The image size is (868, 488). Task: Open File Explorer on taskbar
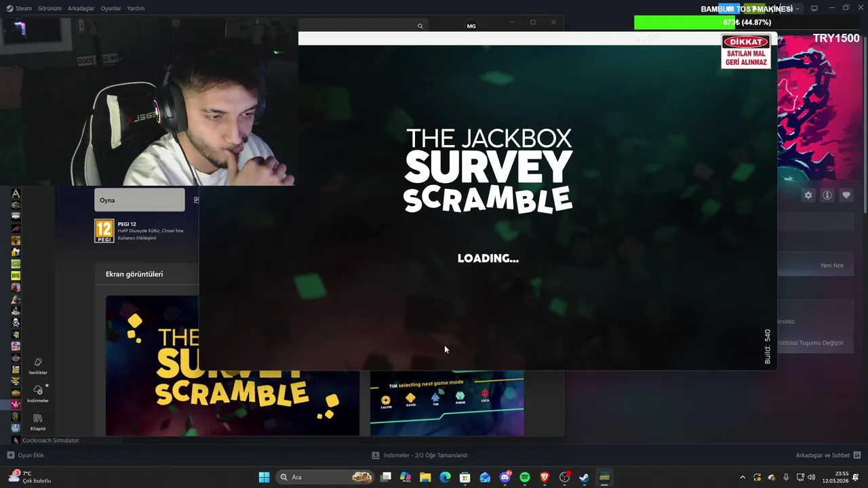click(x=425, y=477)
